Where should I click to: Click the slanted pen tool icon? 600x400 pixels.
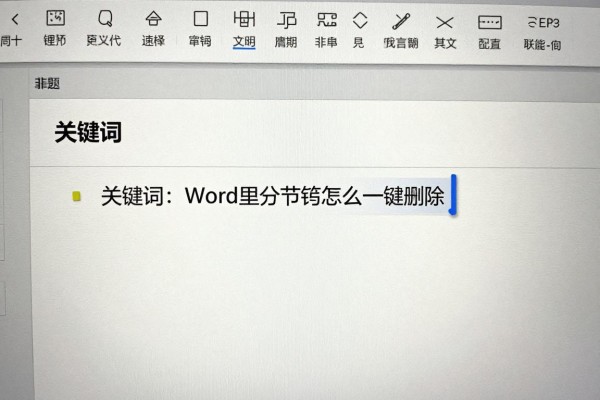[401, 21]
